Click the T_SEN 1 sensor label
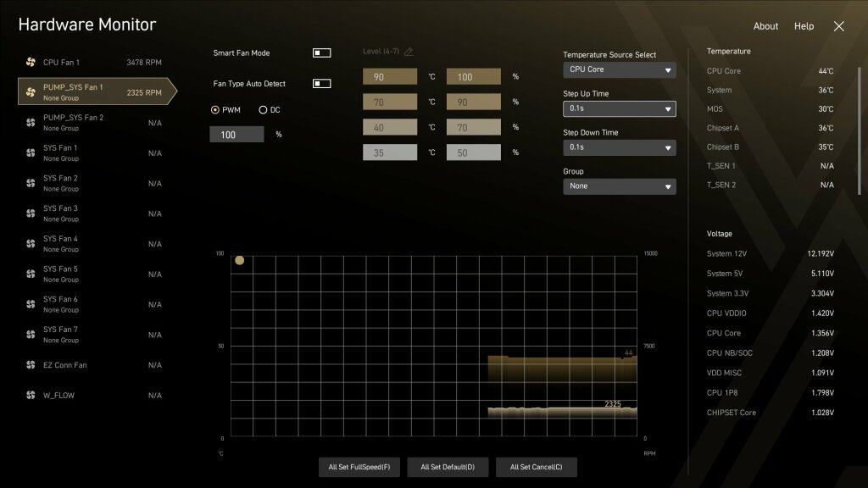 [x=721, y=166]
